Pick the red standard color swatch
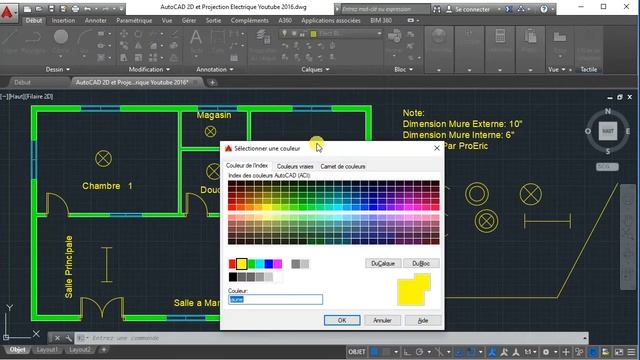This screenshot has width=640, height=360. 232,264
